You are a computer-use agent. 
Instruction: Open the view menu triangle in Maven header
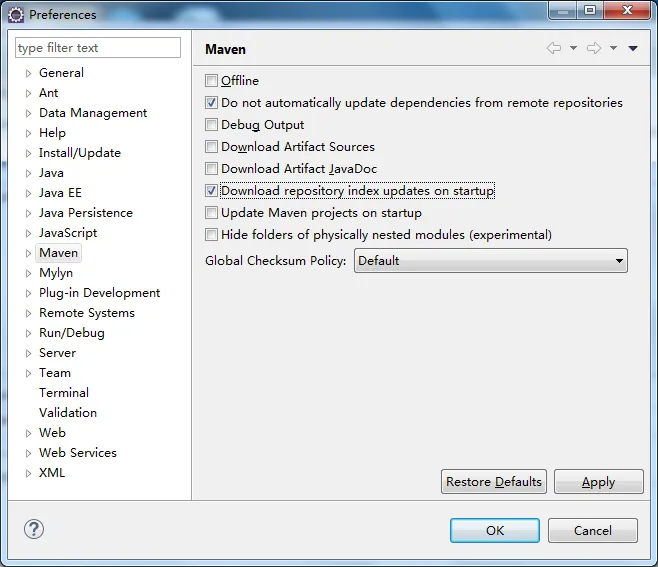(633, 49)
